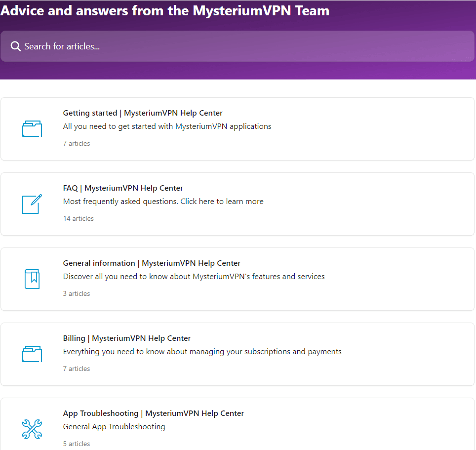476x450 pixels.
Task: Open Billing | MysteriumVPN Help Center
Action: (127, 338)
